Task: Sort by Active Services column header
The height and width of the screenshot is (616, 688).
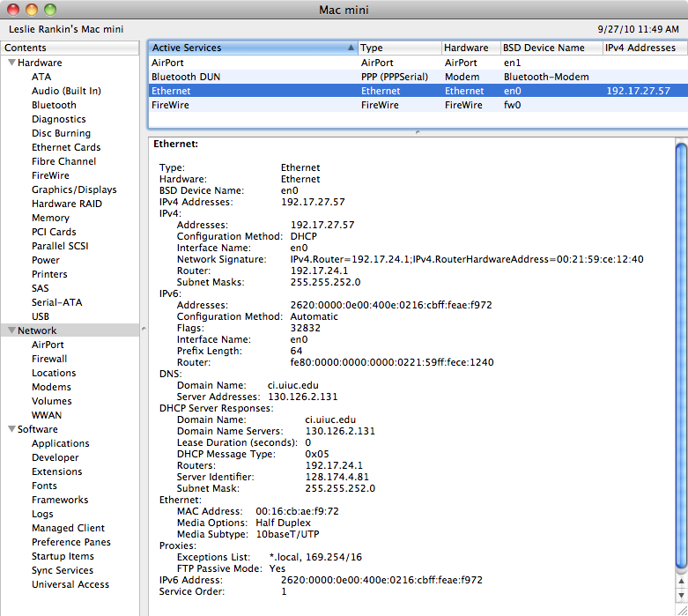Action: click(x=253, y=48)
